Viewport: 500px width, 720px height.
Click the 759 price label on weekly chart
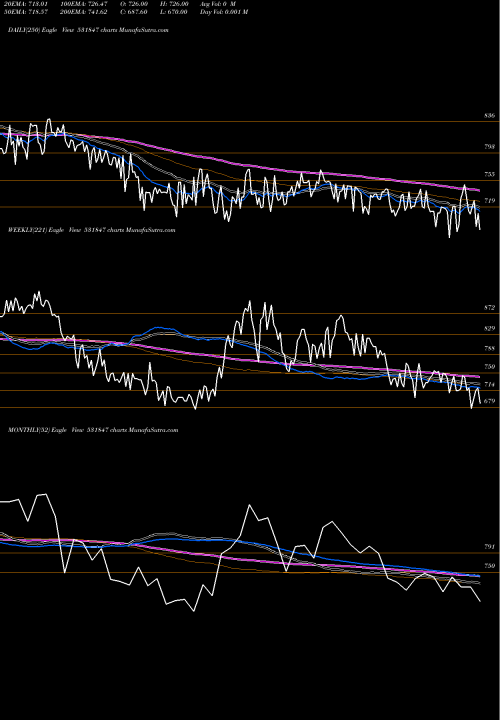pos(489,367)
